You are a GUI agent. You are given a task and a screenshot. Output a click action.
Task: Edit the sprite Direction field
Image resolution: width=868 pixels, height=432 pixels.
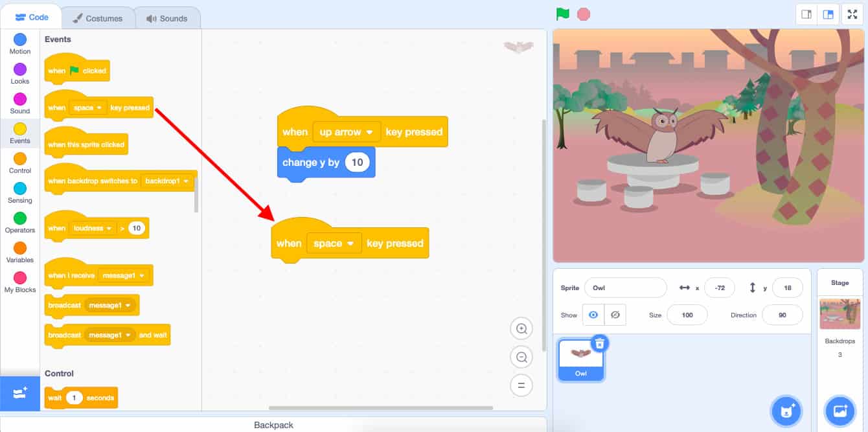(782, 315)
